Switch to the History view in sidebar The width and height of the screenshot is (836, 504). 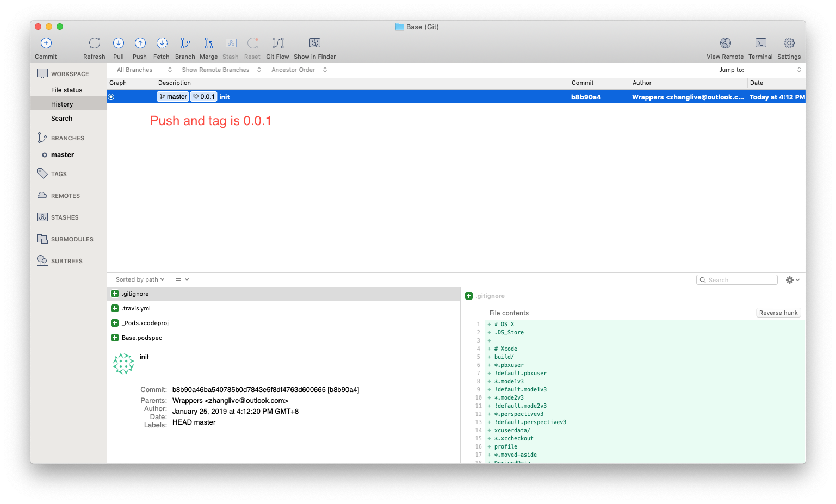61,104
